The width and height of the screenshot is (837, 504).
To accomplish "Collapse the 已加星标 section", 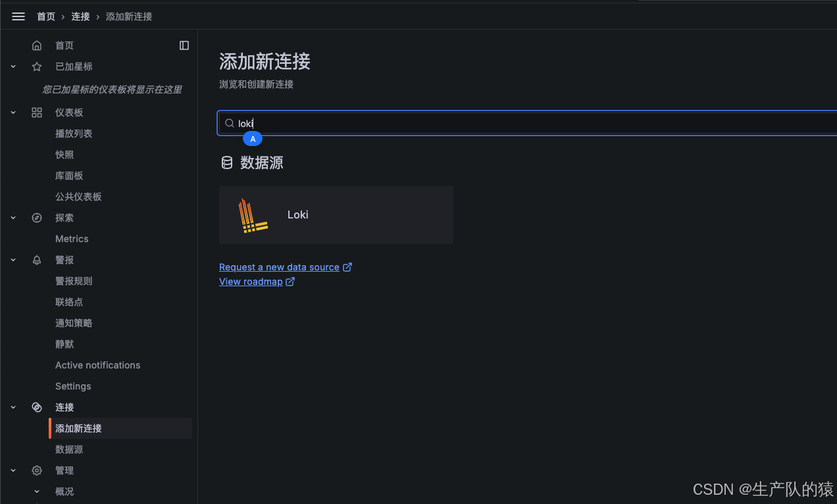I will click(x=13, y=66).
